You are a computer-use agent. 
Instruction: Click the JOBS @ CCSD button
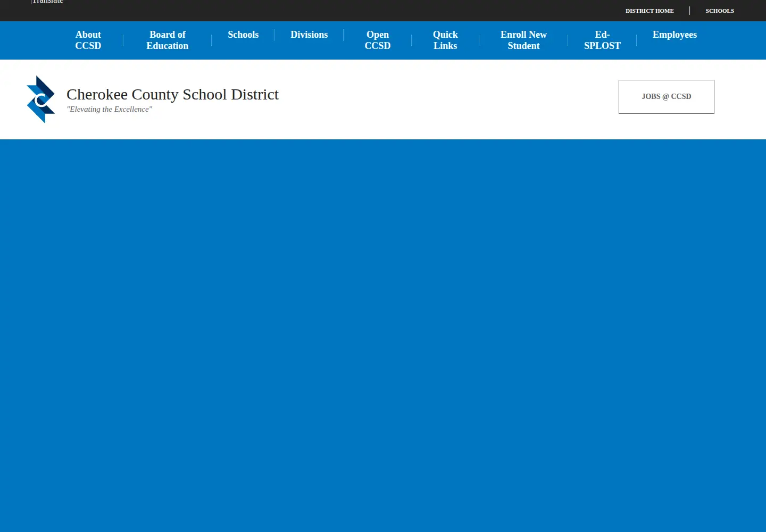(667, 97)
